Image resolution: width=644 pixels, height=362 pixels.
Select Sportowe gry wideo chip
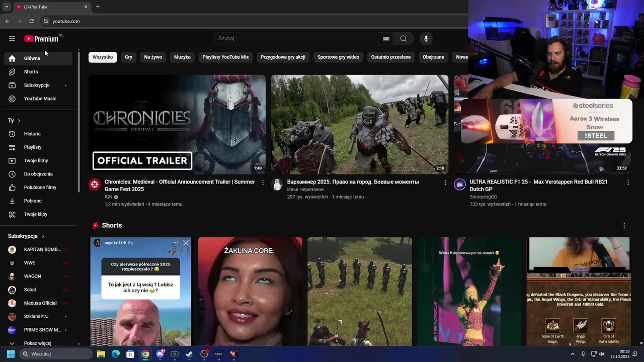[x=338, y=57]
